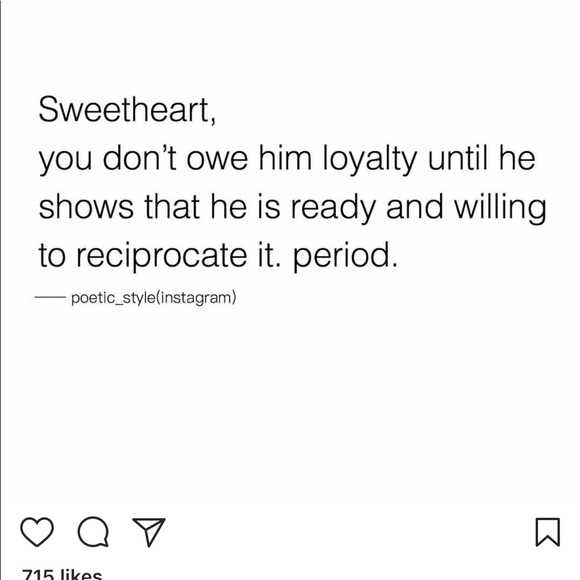
Task: Click the word "ready" in the quote
Action: point(333,208)
